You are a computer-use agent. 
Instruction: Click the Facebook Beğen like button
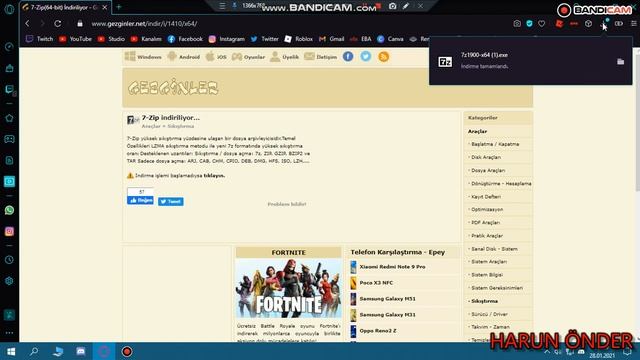pyautogui.click(x=140, y=200)
